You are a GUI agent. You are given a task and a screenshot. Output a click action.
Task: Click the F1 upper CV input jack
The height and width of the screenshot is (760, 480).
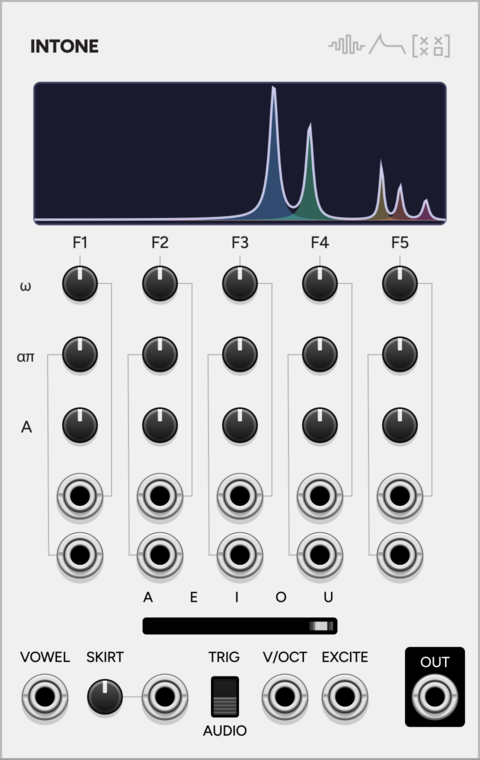[x=80, y=496]
